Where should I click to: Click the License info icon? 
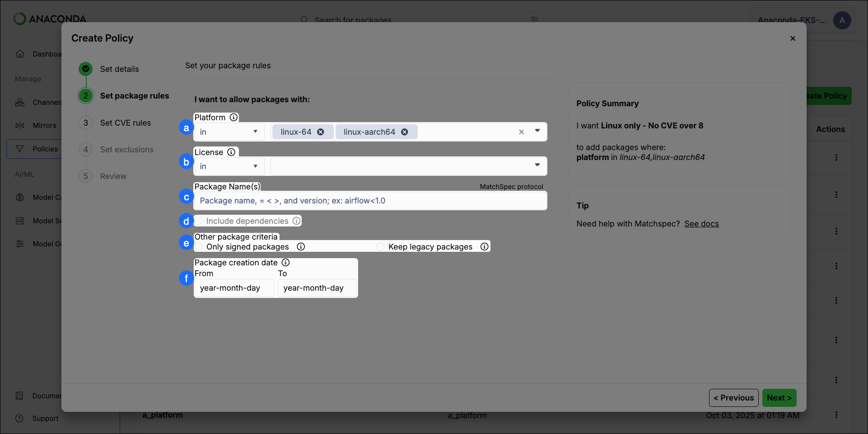tap(231, 152)
